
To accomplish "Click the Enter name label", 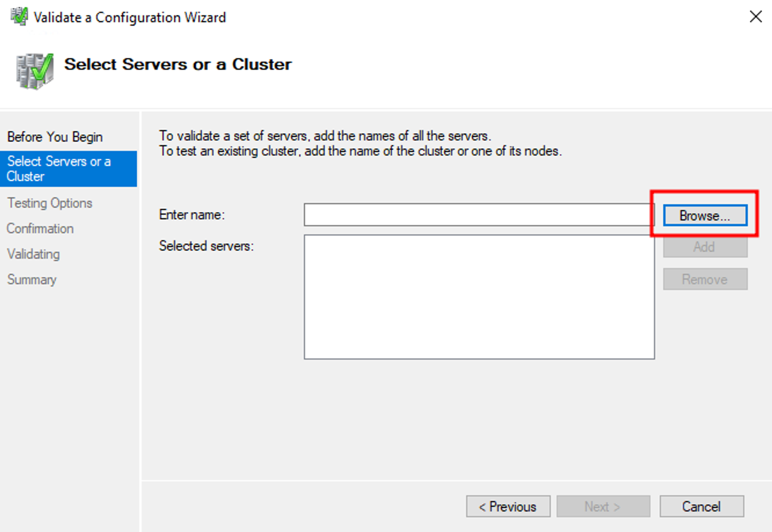I will coord(191,215).
